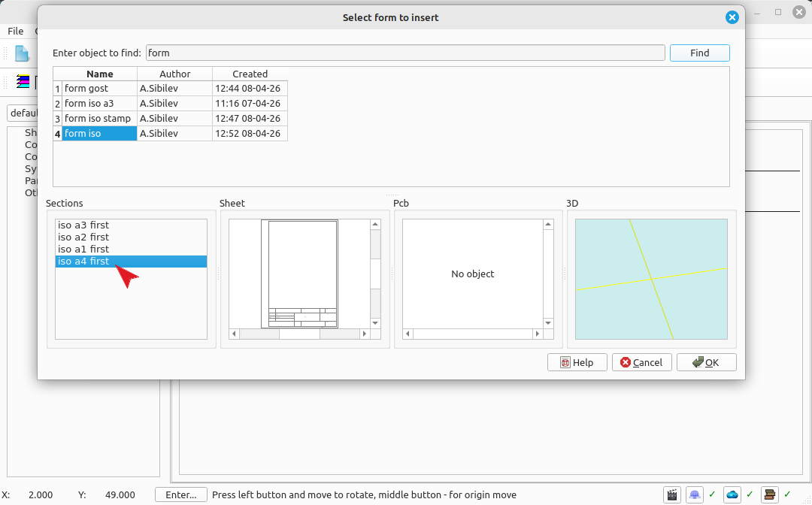Click the blue cloud icon in status bar
Image resolution: width=812 pixels, height=505 pixels.
[732, 494]
